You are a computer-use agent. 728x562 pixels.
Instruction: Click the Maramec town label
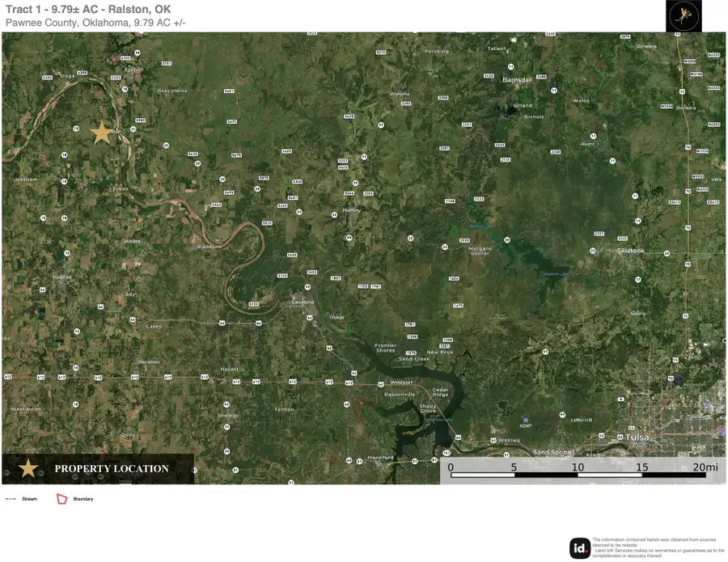point(150,362)
